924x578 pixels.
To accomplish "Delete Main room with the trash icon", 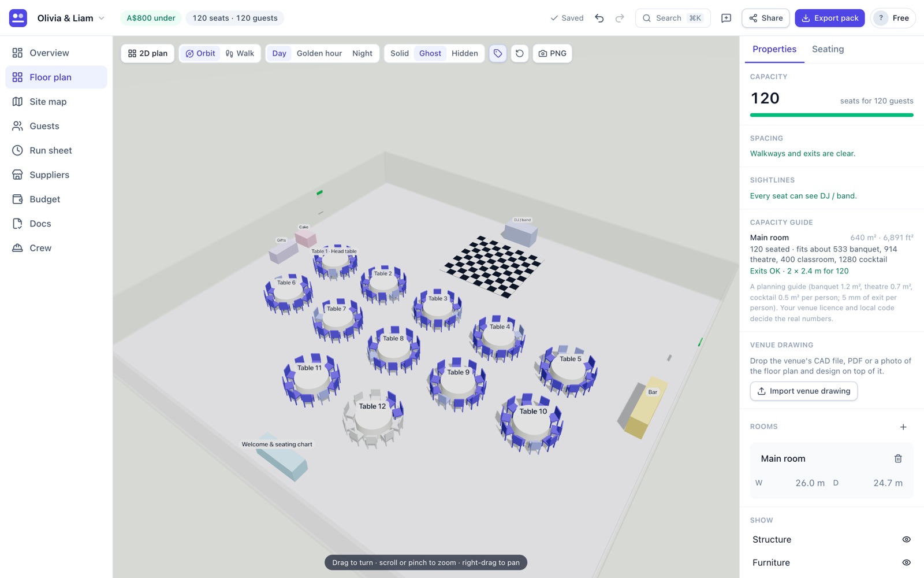I will click(898, 458).
